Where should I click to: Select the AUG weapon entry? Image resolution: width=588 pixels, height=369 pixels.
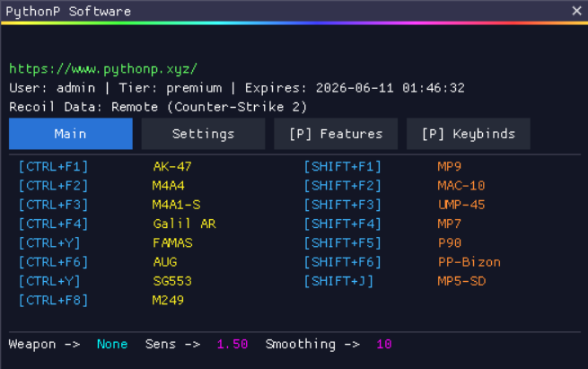[165, 262]
